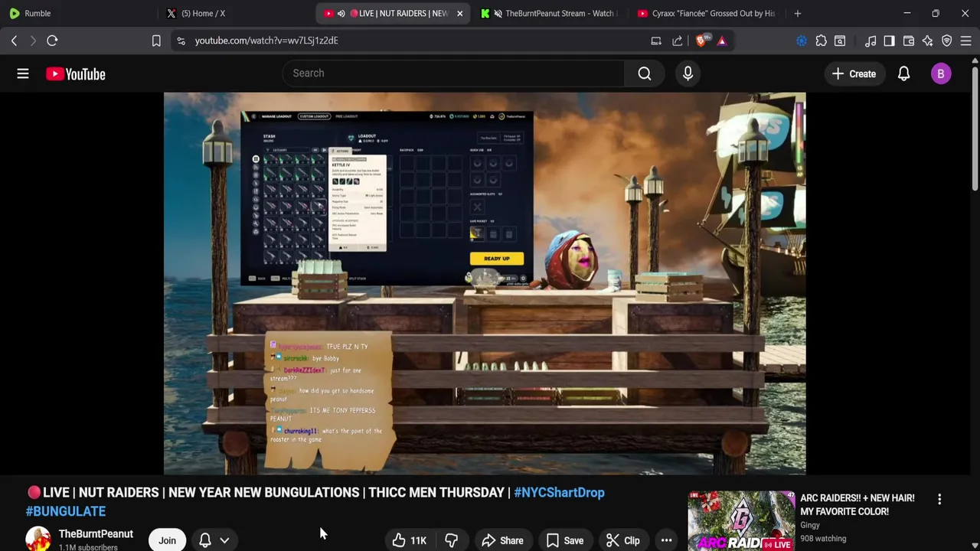Like the video with 11K likes

pyautogui.click(x=410, y=540)
